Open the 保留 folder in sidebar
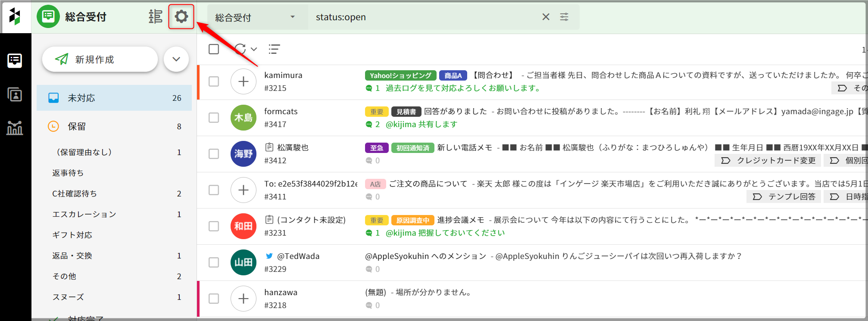 point(114,126)
